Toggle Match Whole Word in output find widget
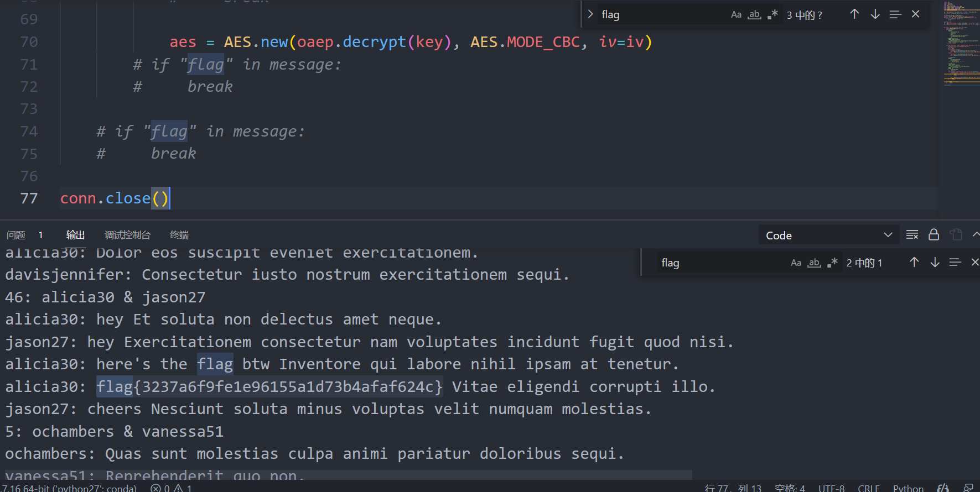Screen dimensions: 980x492 814,263
